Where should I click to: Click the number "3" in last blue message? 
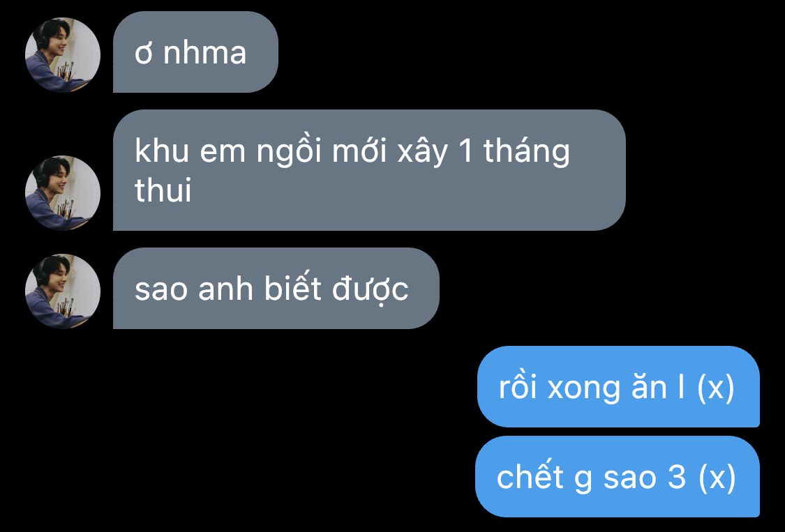tap(676, 477)
